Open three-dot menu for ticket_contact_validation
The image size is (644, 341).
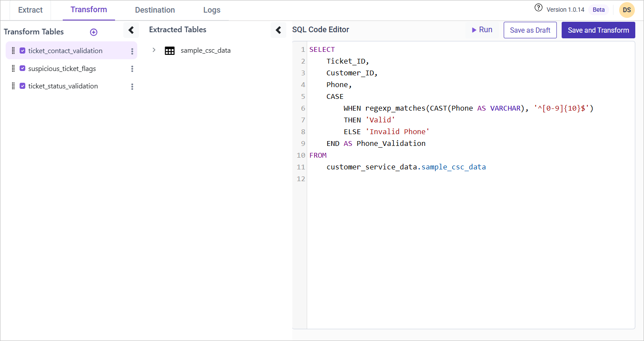[132, 51]
